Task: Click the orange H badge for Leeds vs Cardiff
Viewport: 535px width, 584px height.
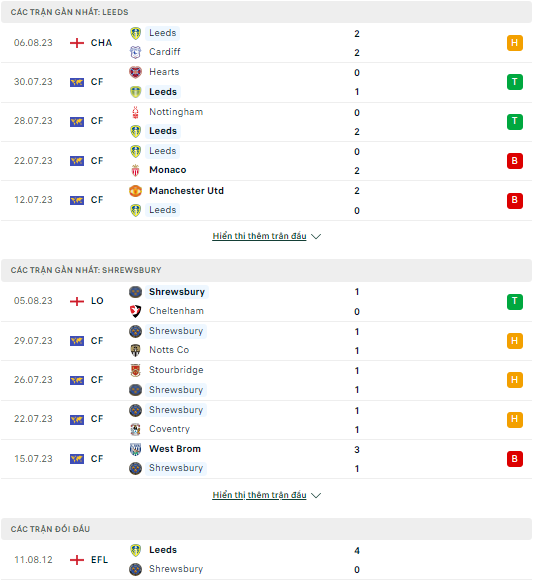Action: [515, 43]
